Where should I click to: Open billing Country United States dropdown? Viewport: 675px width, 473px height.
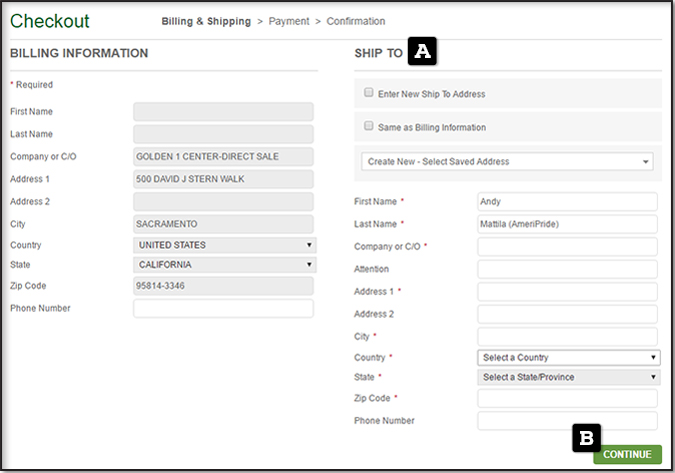pos(224,245)
